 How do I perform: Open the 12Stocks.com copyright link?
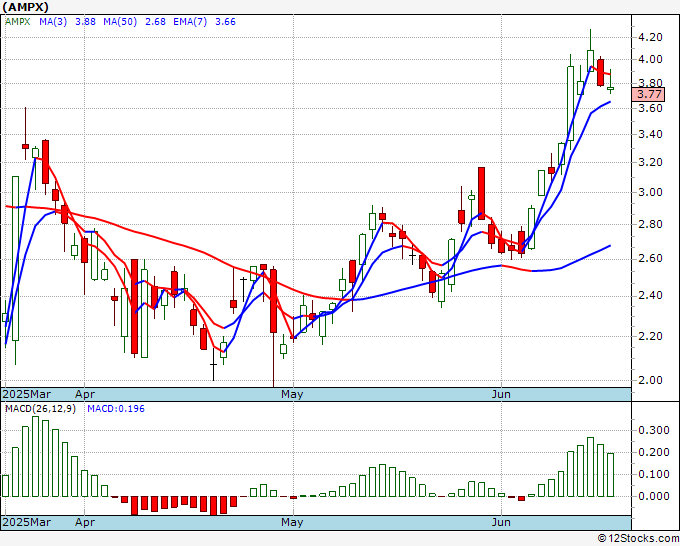(x=638, y=538)
